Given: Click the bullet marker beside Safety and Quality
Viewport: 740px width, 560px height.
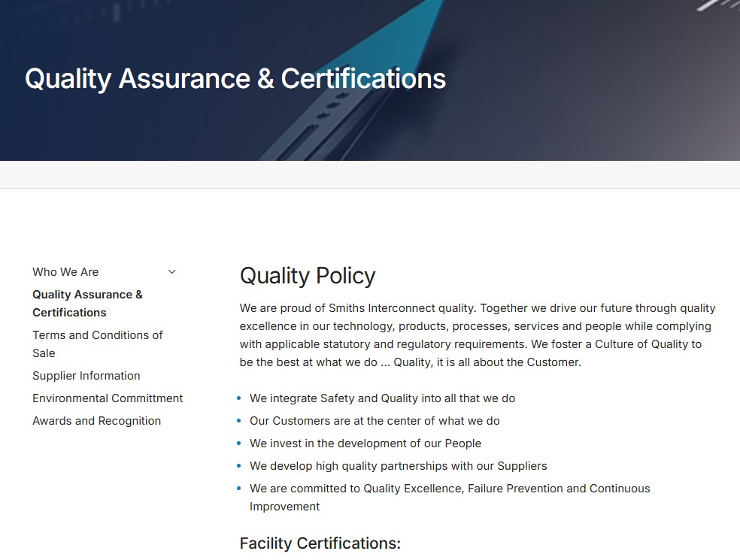Looking at the screenshot, I should (239, 398).
